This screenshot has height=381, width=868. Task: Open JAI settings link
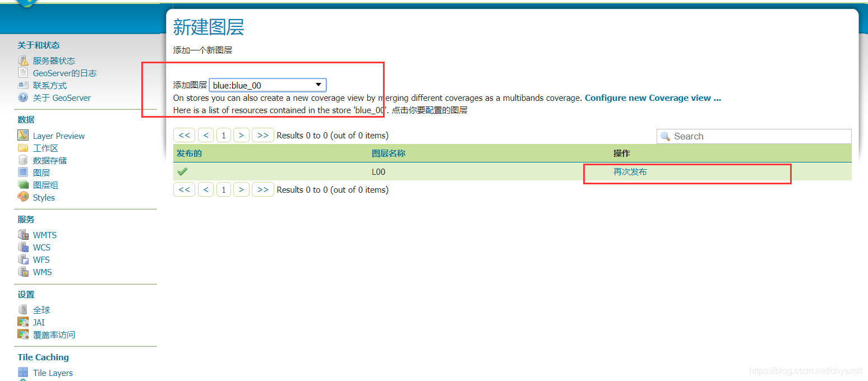[x=39, y=322]
